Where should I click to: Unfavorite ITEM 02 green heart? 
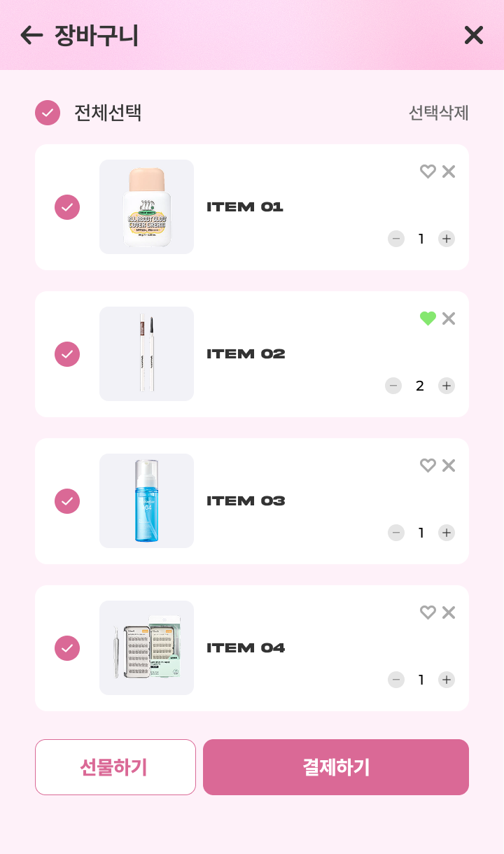coord(428,318)
